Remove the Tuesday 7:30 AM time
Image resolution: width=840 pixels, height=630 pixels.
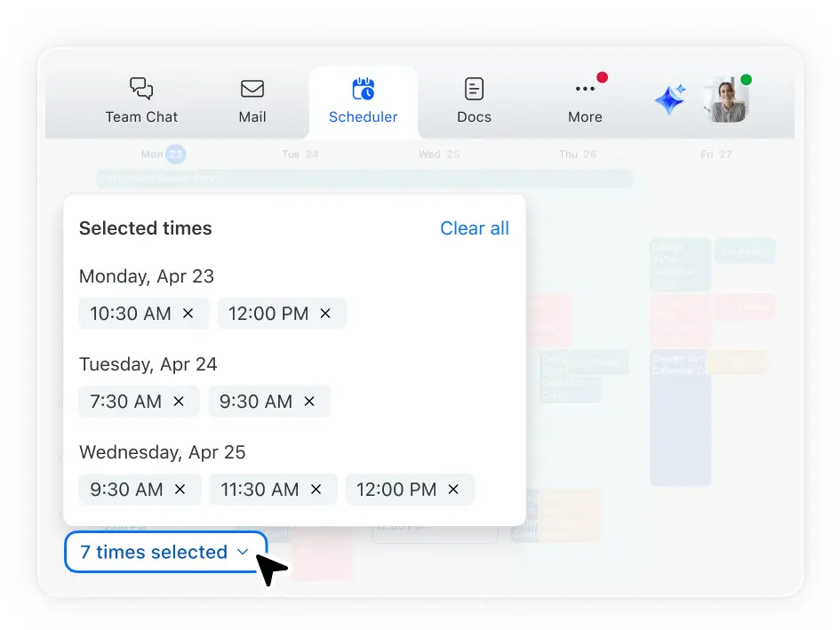[x=179, y=402]
